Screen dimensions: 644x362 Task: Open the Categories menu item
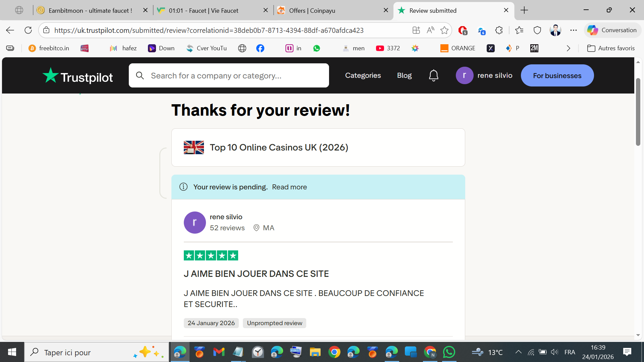(x=363, y=75)
